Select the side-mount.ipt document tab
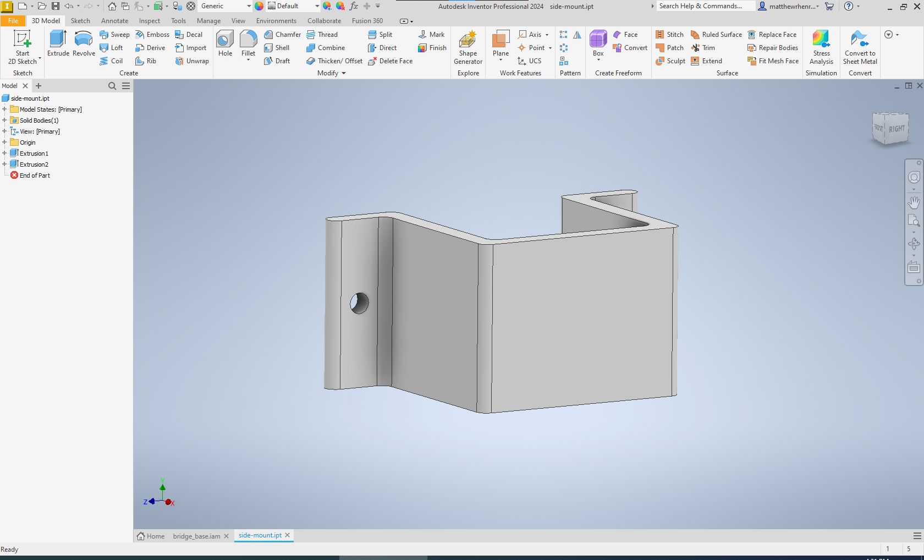Screen dimensions: 924x560 tap(260, 535)
